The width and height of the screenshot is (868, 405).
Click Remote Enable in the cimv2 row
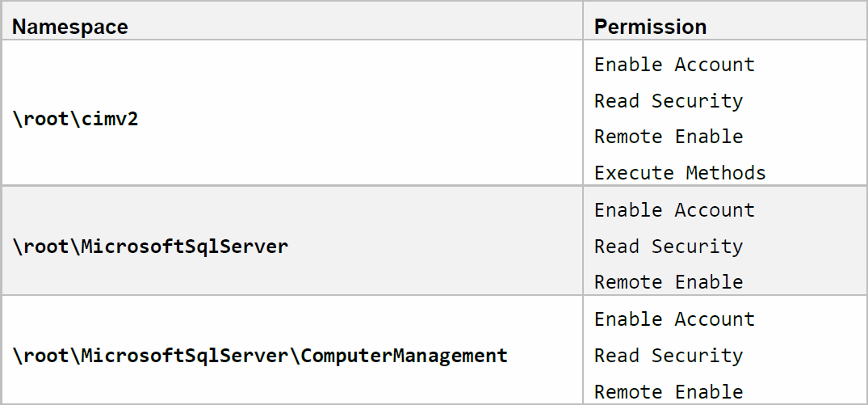pyautogui.click(x=669, y=137)
